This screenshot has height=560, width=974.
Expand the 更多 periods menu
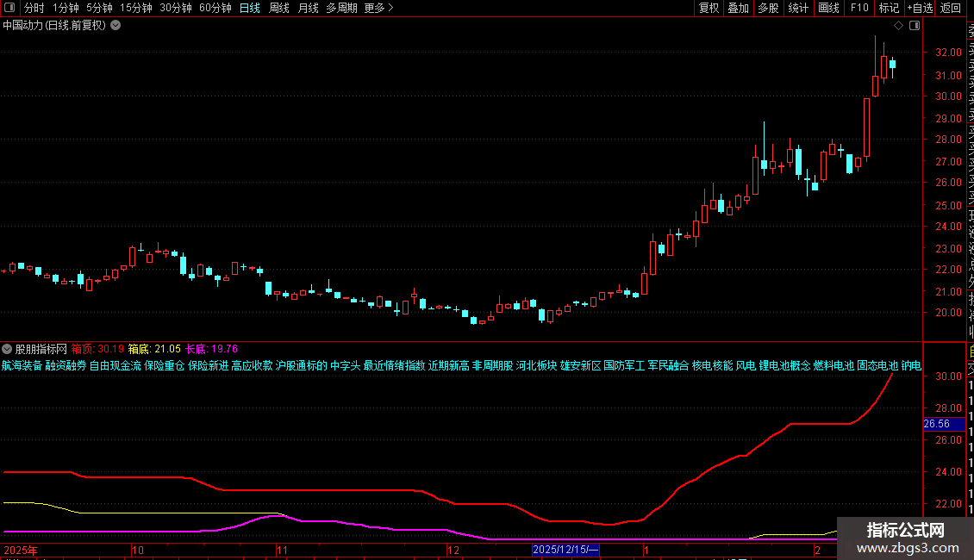pos(378,8)
